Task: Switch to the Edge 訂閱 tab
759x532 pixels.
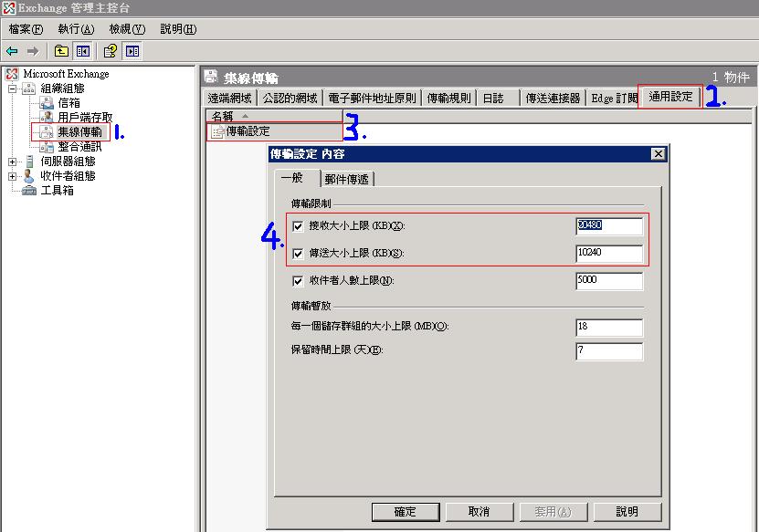Action: [613, 99]
